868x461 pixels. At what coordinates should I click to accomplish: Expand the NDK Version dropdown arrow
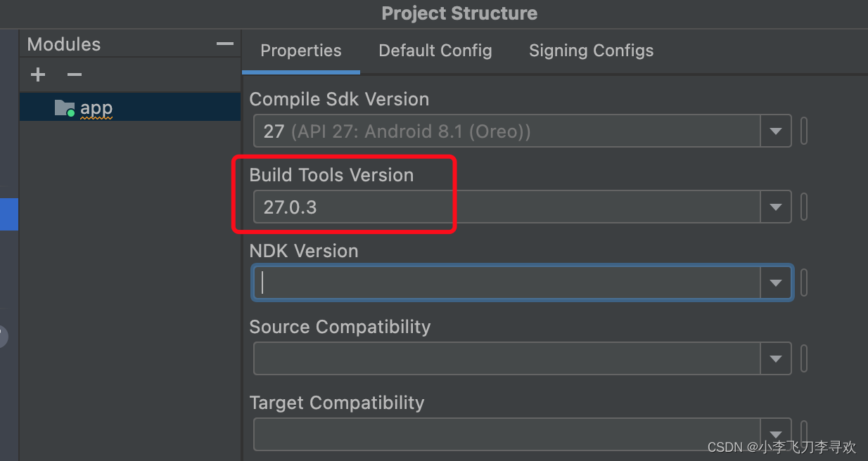point(776,283)
